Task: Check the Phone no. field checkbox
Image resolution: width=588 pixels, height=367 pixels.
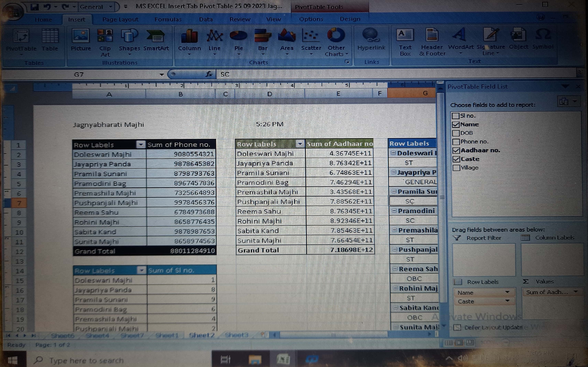Action: [x=456, y=142]
